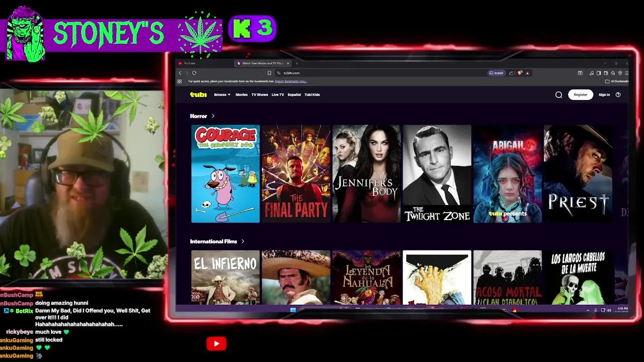Screen dimensions: 644x362
Task: Open the Tubi Kids section
Action: [312, 95]
